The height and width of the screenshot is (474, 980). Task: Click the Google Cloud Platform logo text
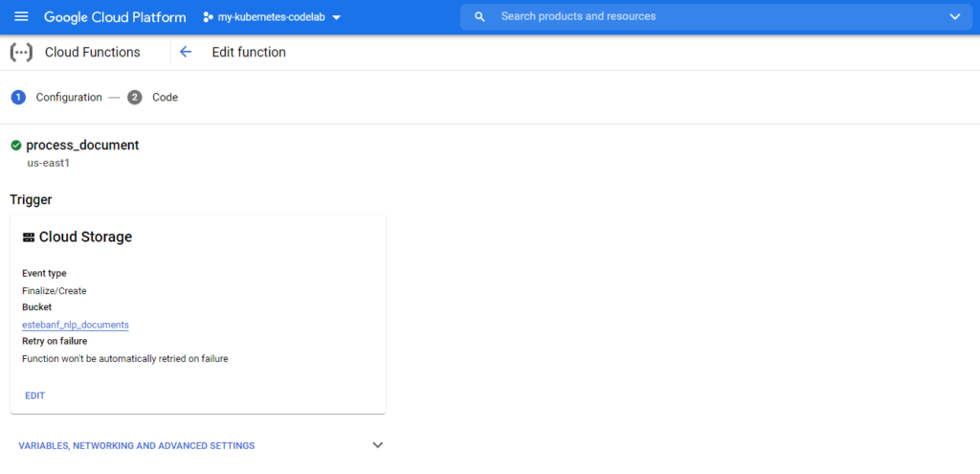pos(115,17)
